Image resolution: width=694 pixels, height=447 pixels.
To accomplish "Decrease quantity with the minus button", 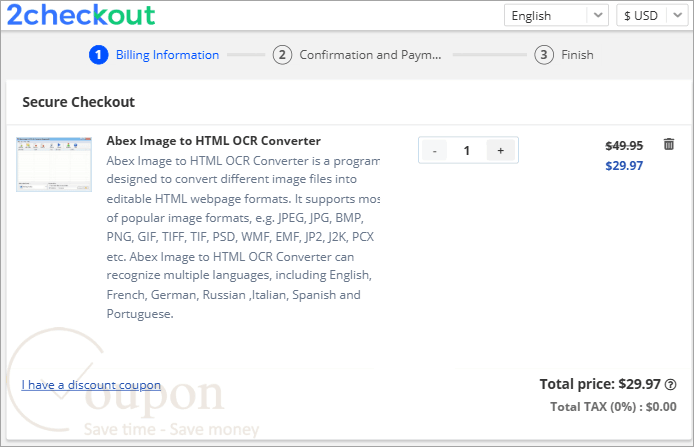I will 435,150.
